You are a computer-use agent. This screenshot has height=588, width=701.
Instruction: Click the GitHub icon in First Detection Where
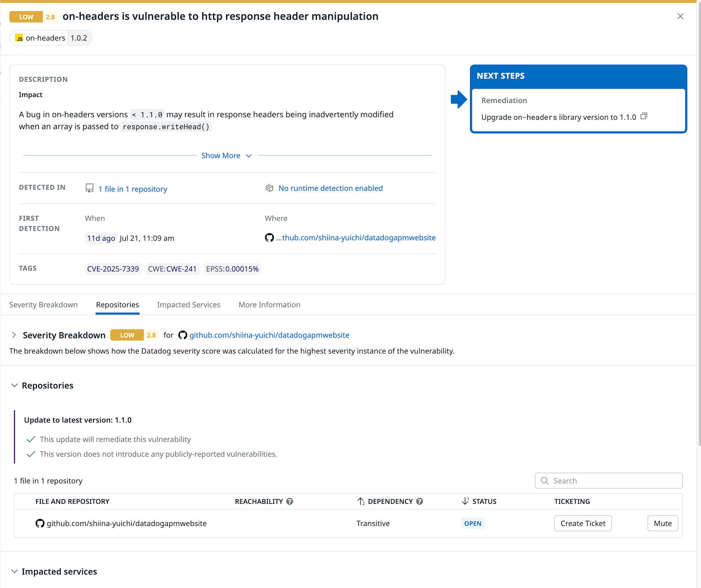point(269,237)
